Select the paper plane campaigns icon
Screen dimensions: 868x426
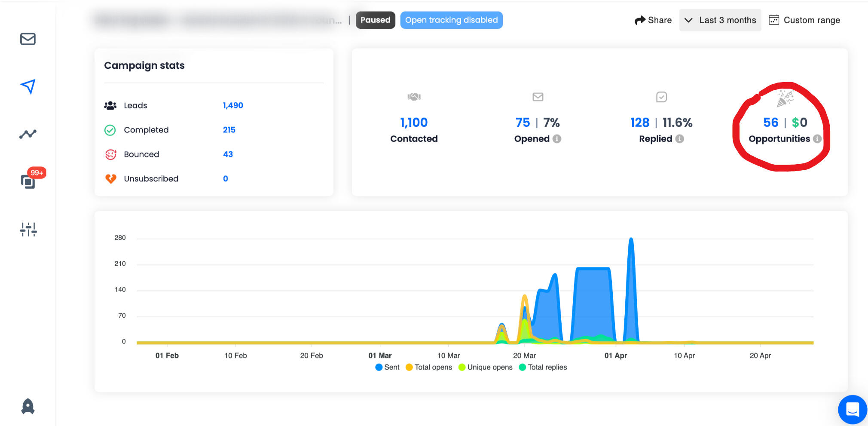28,86
